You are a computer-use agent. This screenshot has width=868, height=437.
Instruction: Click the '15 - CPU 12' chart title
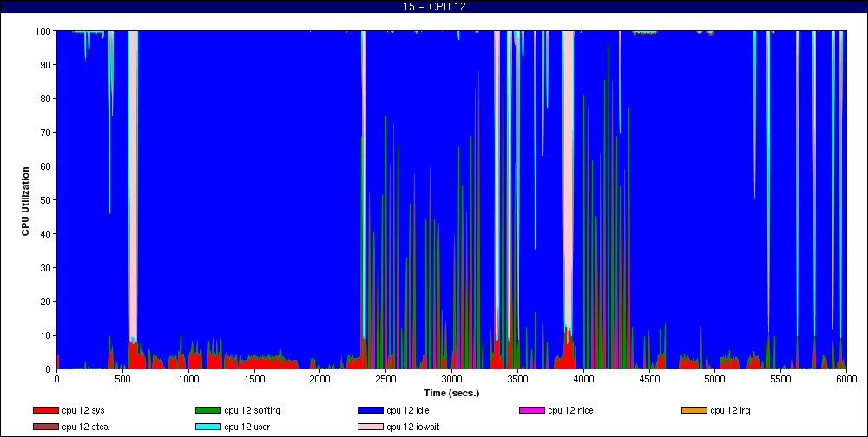pos(434,7)
